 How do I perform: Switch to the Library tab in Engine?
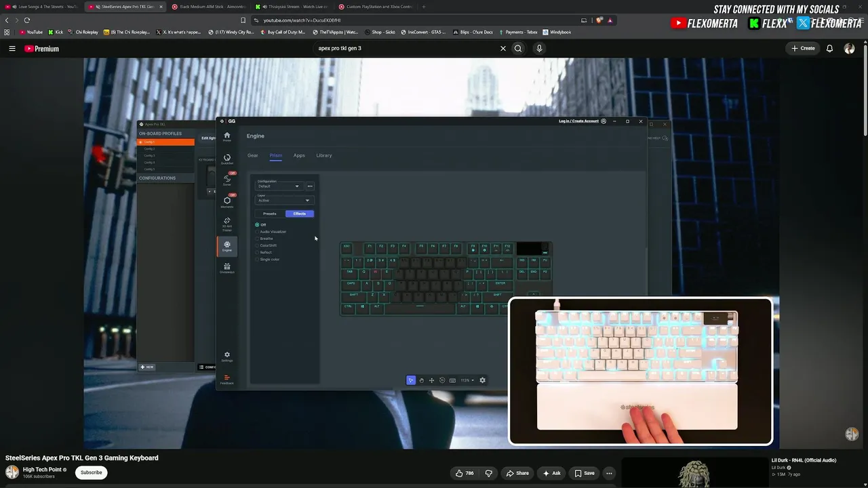(x=324, y=156)
